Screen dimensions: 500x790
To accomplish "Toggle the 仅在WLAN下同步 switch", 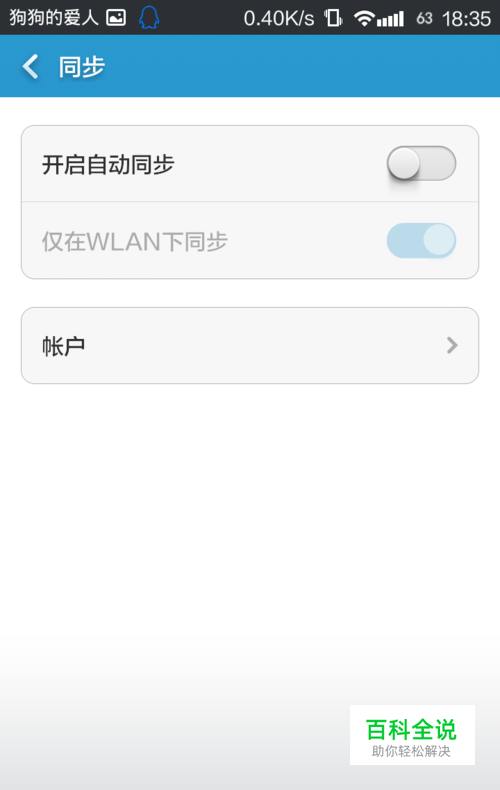I will pos(421,240).
